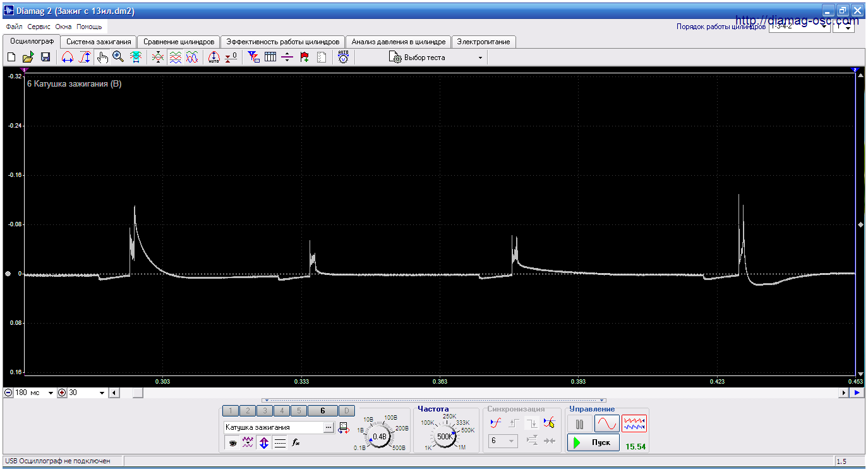
Task: Click the scrollbar right arrow
Action: (843, 393)
